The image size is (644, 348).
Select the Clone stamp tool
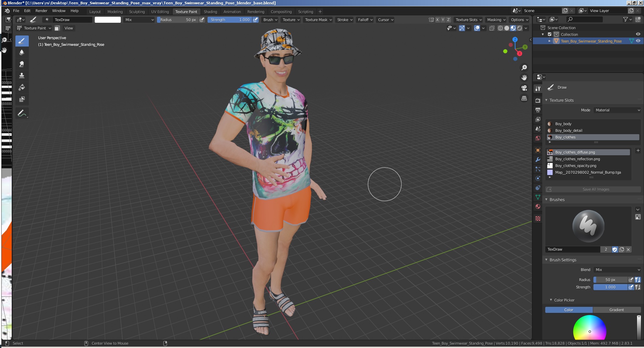coord(22,76)
